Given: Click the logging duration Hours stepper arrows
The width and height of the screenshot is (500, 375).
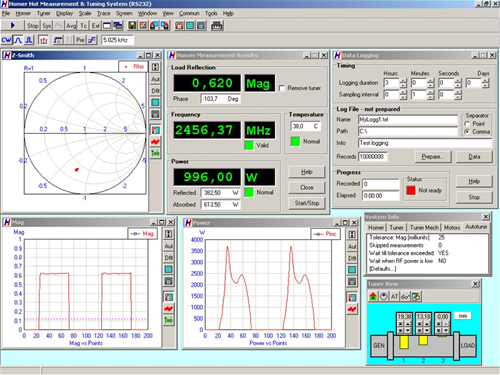Looking at the screenshot, I should [x=403, y=83].
